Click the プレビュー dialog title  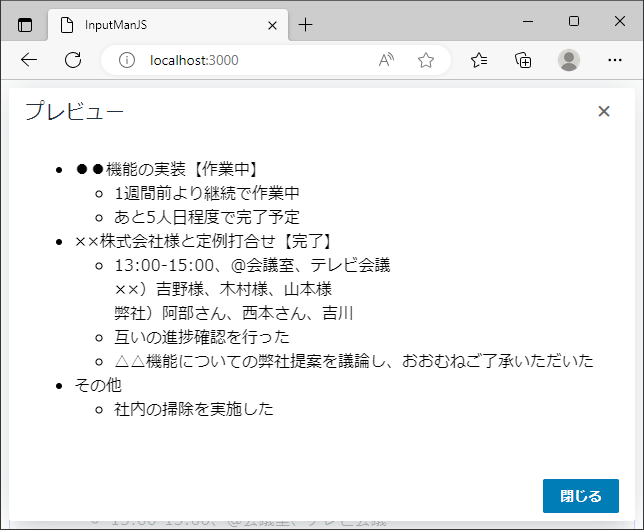[74, 111]
